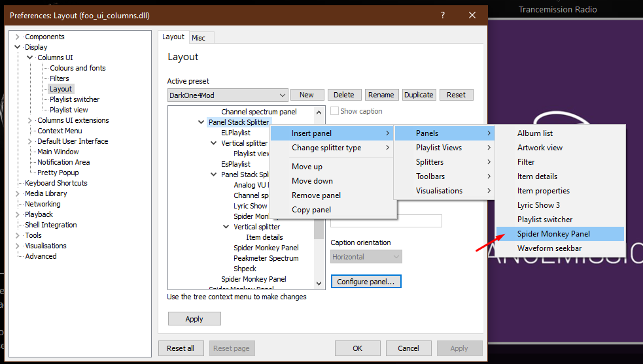Expand the Media Library tree node

coord(18,193)
